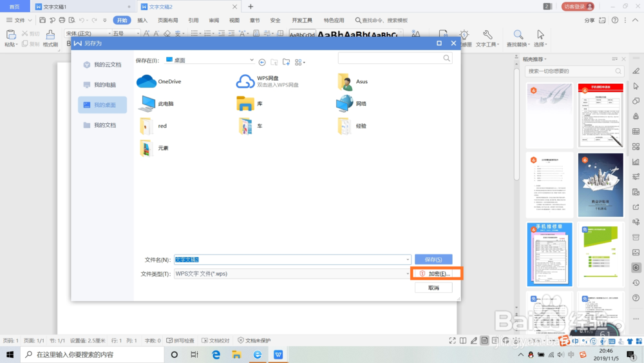Add a new tab with plus button
This screenshot has height=363, width=644.
251,6
